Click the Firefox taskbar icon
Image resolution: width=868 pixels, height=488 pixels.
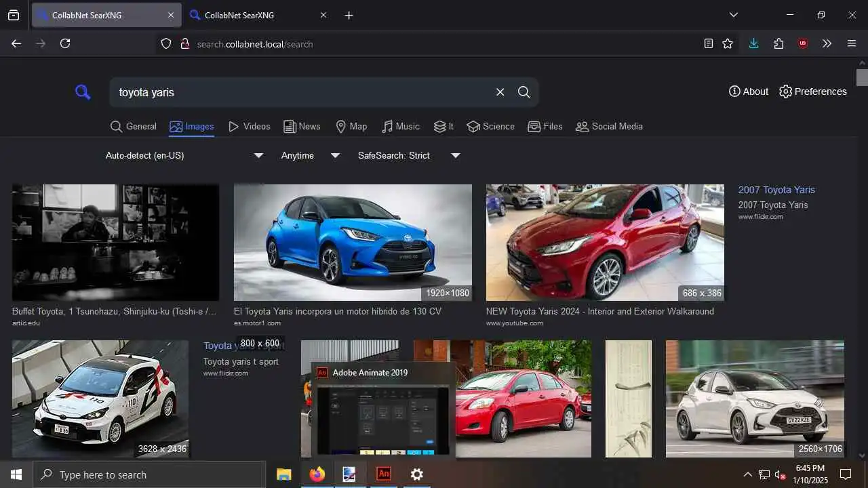(x=317, y=474)
